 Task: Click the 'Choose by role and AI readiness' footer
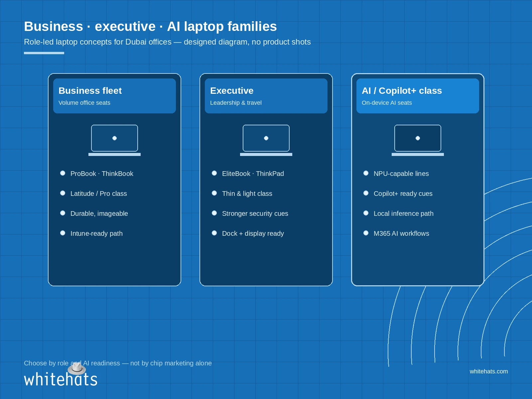pyautogui.click(x=118, y=363)
